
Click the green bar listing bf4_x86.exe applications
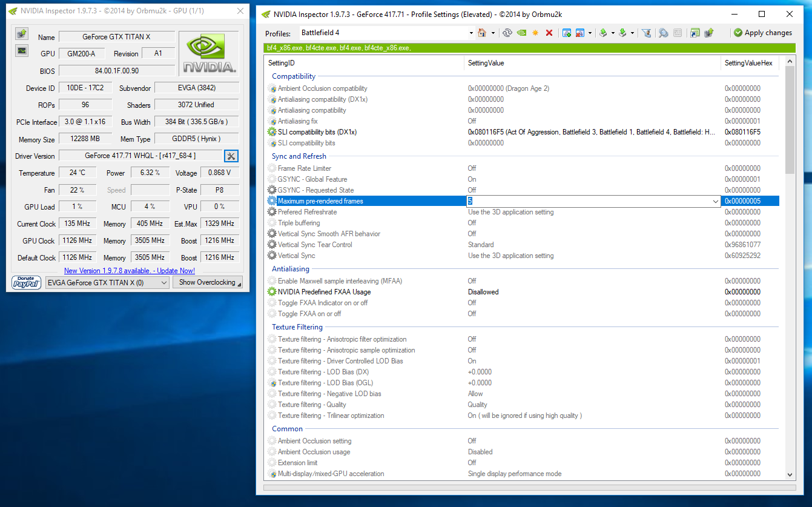pos(530,48)
